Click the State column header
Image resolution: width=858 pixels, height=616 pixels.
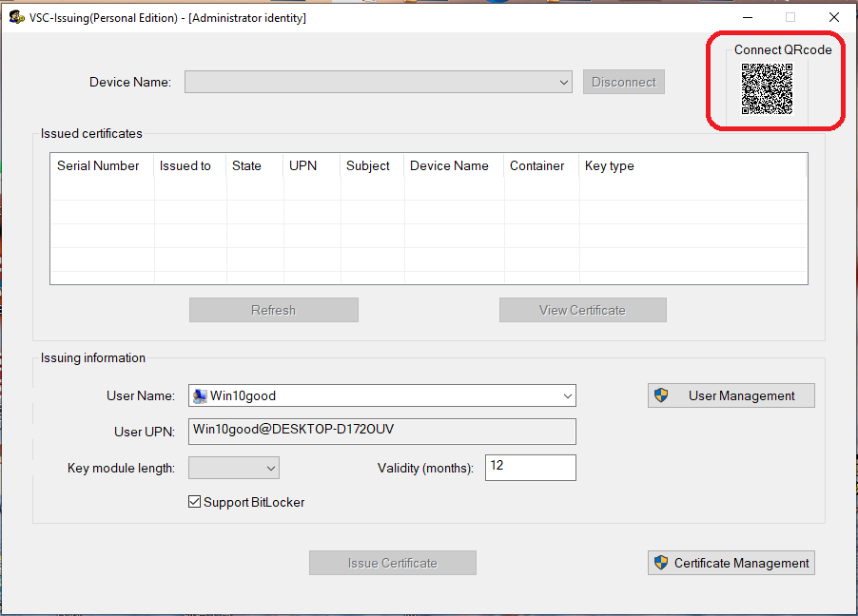pyautogui.click(x=246, y=165)
